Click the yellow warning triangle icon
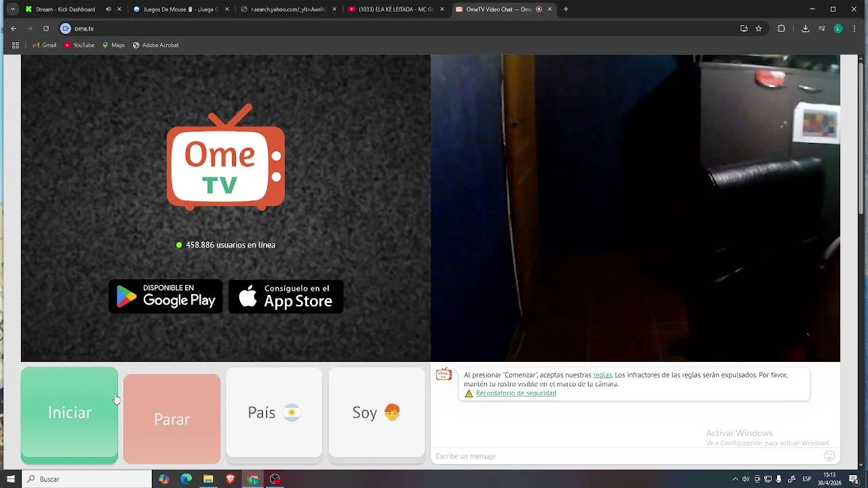 click(x=469, y=393)
